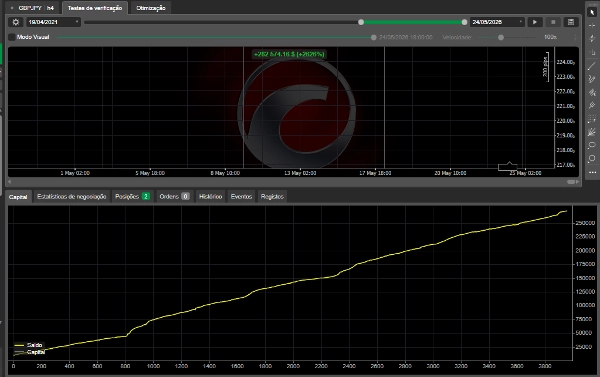Click the 224.00 price axis label
Viewport: 600px width, 377px height.
click(x=566, y=62)
